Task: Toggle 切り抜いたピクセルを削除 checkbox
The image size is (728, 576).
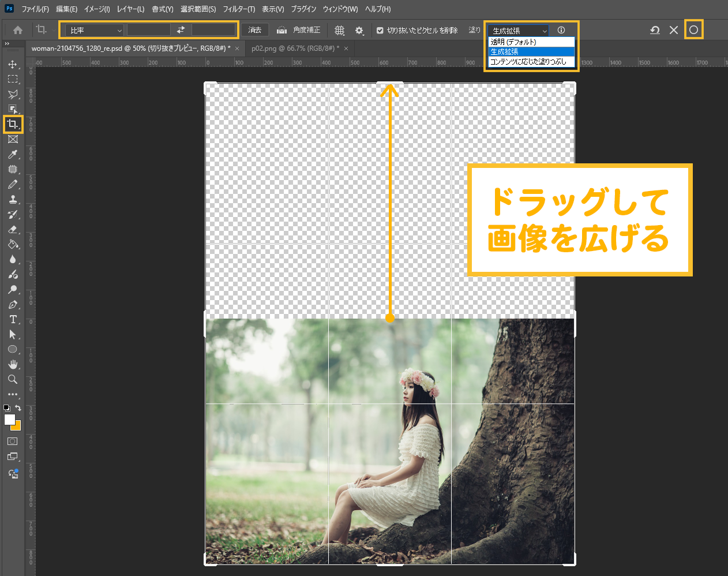Action: [380, 30]
